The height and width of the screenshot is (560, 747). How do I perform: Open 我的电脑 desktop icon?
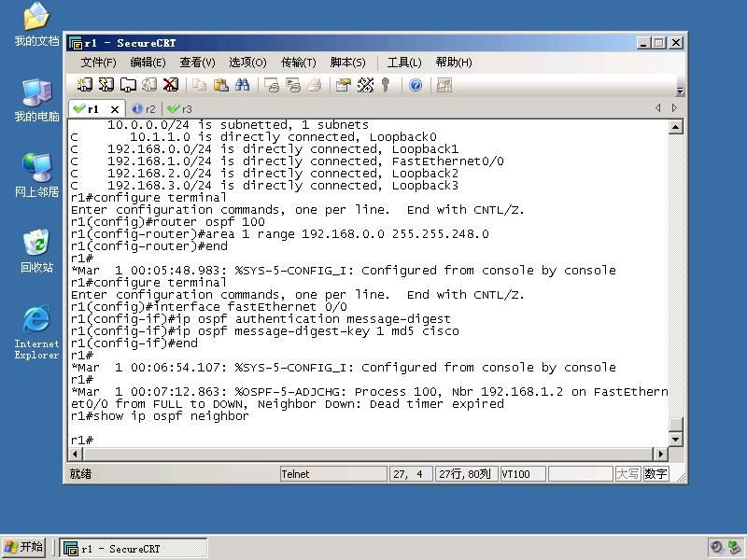[x=36, y=100]
